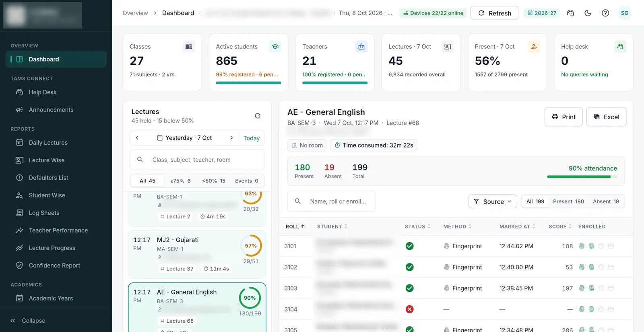
Task: Click the Lectures 7 Oct card icon
Action: [448, 47]
